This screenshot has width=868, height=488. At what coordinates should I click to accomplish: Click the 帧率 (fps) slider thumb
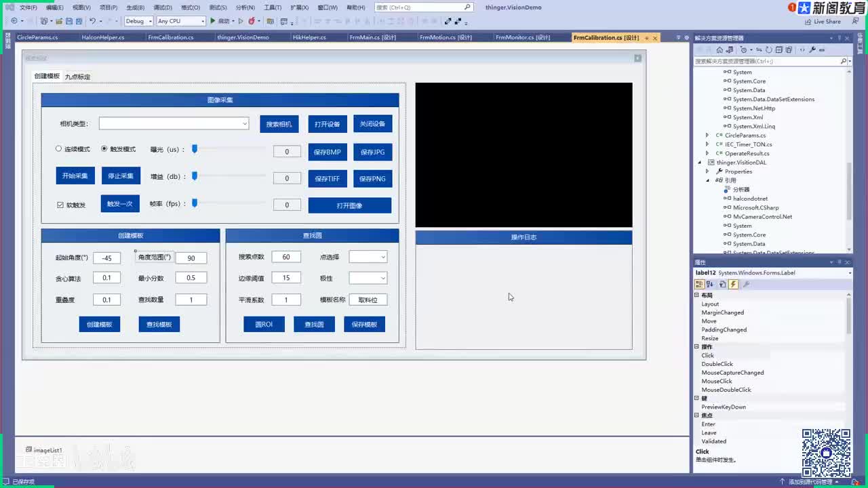[195, 203]
